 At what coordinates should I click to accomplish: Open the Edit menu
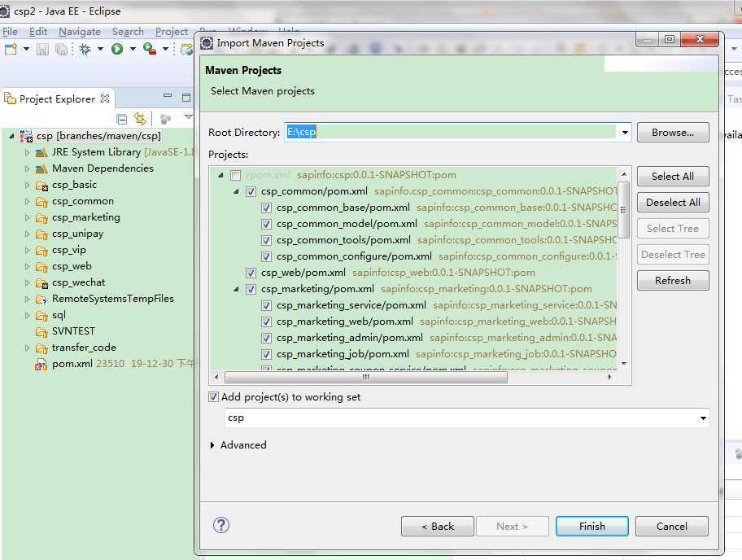[x=38, y=32]
